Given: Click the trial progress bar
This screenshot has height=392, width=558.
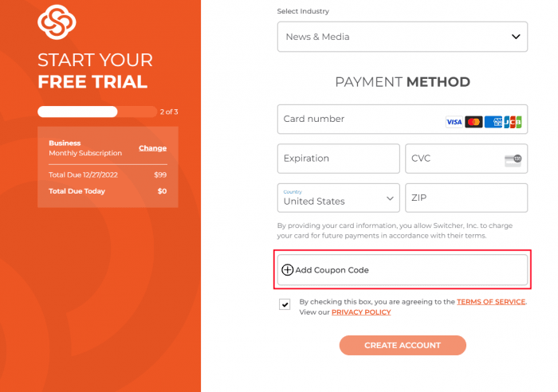Looking at the screenshot, I should 97,112.
